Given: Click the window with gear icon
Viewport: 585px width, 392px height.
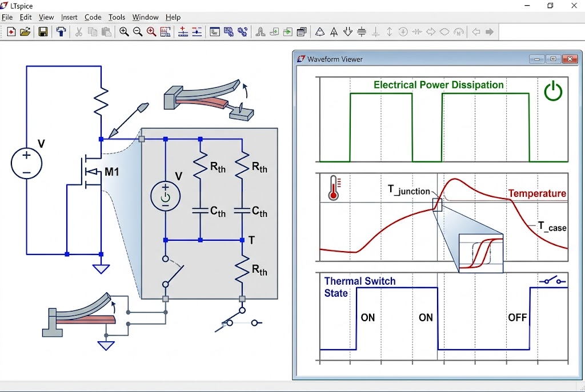Looking at the screenshot, I should click(229, 32).
